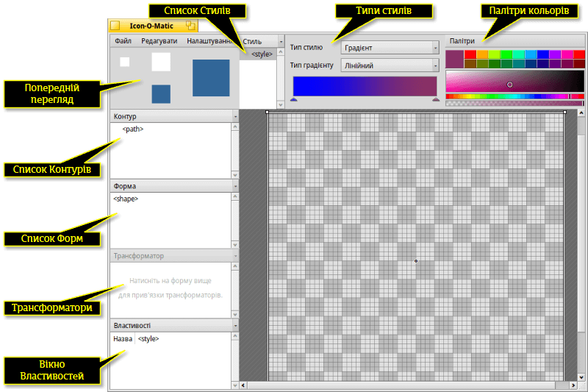Select the <path> item in Контур list

point(133,129)
